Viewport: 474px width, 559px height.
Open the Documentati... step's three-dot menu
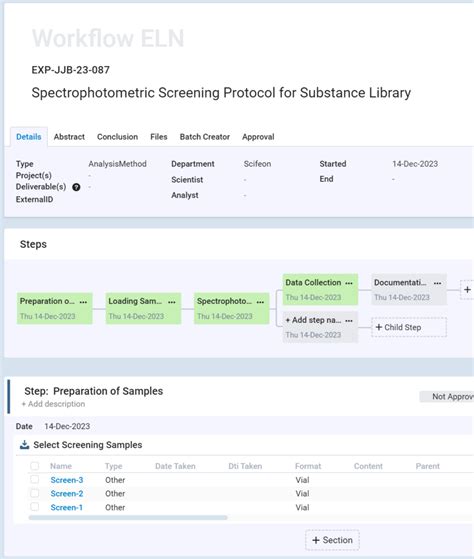point(438,283)
